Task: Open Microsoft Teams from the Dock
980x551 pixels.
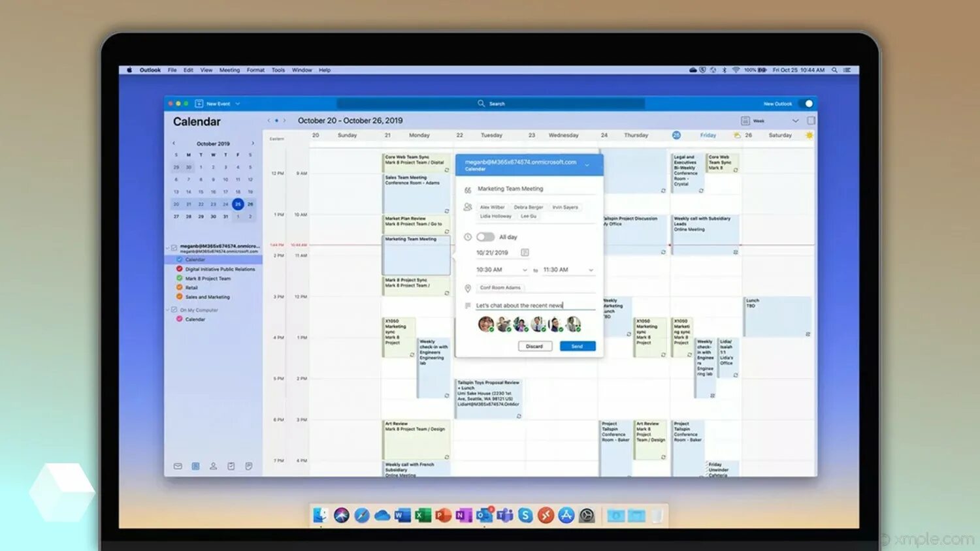Action: 505,516
